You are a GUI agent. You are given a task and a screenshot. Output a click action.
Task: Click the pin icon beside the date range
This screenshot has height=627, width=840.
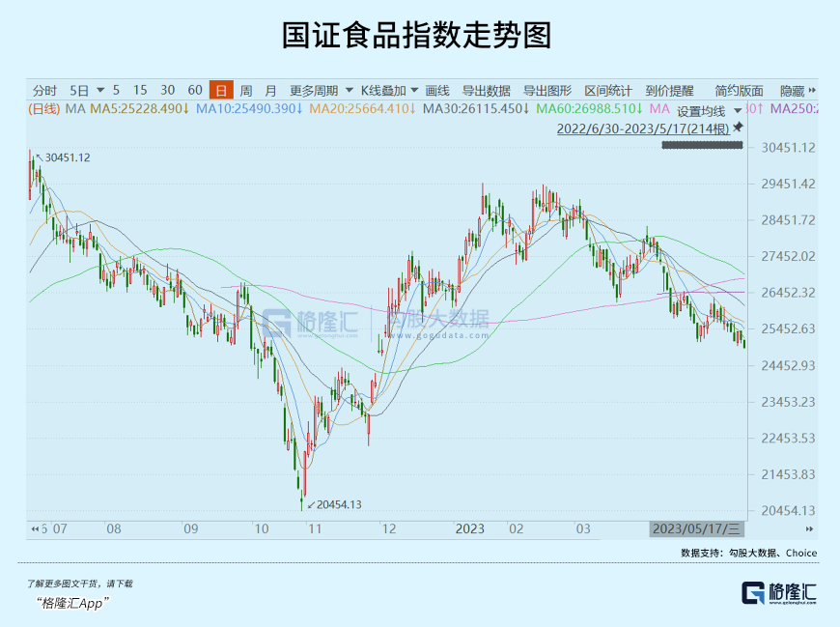point(739,128)
